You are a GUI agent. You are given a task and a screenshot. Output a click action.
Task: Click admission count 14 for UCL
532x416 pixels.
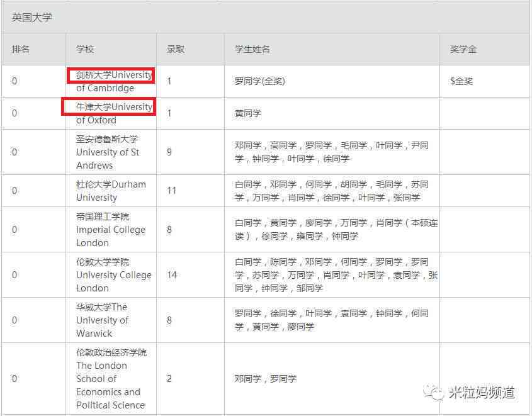(x=172, y=274)
